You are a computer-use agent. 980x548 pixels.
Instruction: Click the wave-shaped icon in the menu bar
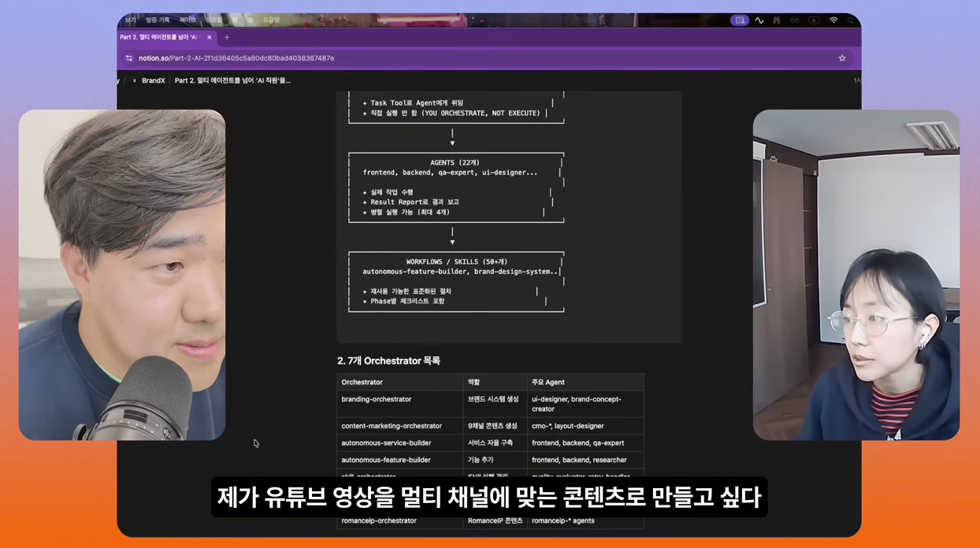click(x=759, y=20)
